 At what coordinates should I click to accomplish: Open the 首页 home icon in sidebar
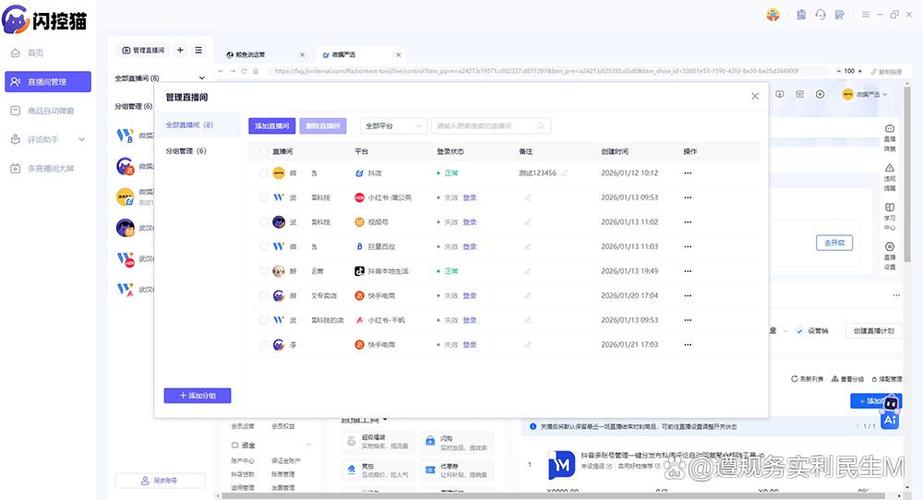[16, 53]
